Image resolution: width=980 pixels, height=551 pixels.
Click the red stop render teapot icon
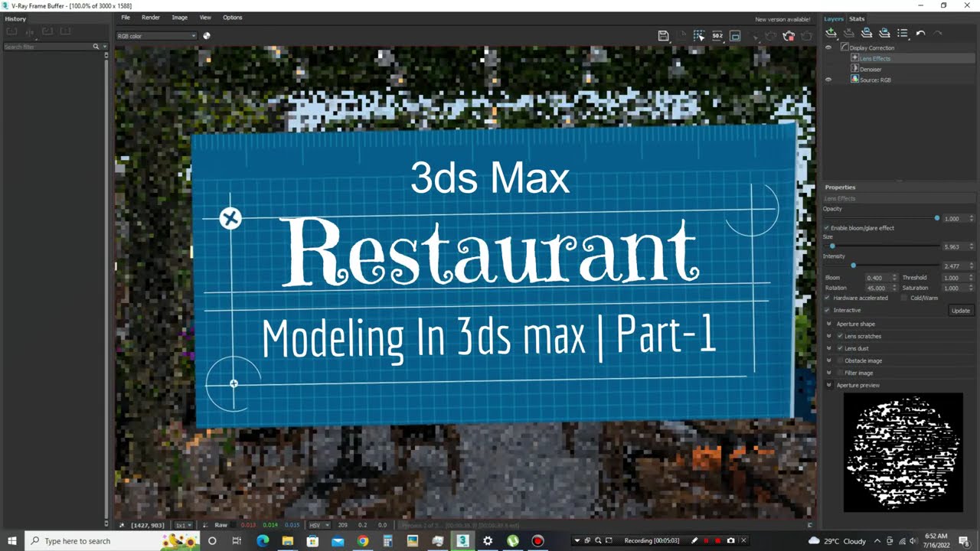click(x=789, y=36)
